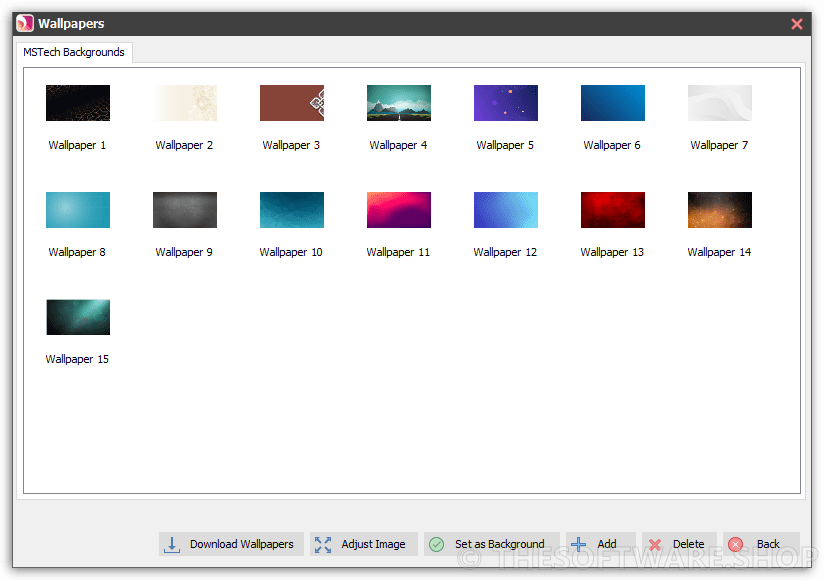Click the "Wallpaper 1" label text
824x580 pixels.
click(77, 145)
